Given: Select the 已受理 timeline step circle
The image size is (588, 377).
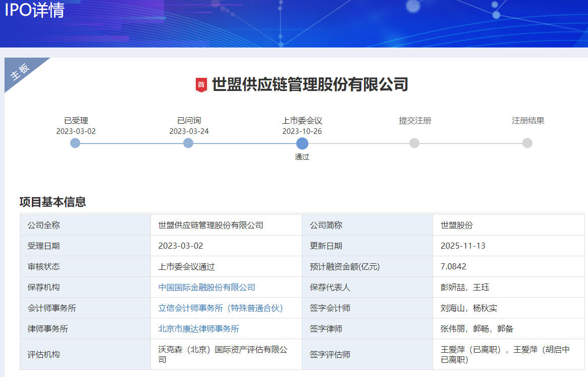Looking at the screenshot, I should (75, 143).
